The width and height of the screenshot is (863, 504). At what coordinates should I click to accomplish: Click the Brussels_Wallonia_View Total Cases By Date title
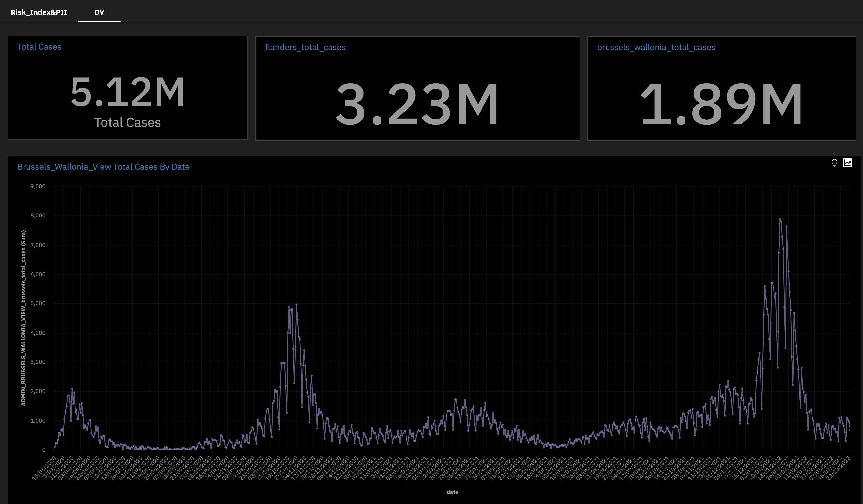pyautogui.click(x=103, y=167)
